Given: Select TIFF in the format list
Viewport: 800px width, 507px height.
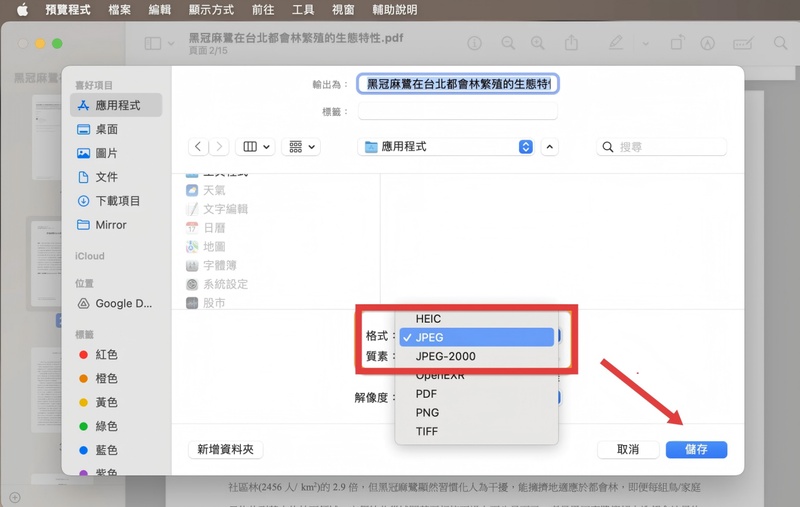Looking at the screenshot, I should click(x=427, y=431).
